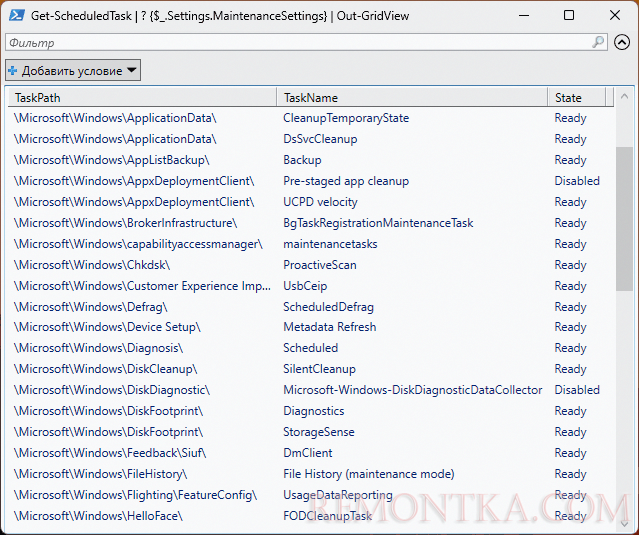Select the ScheduledDefrag task
639x535 pixels.
pyautogui.click(x=328, y=307)
